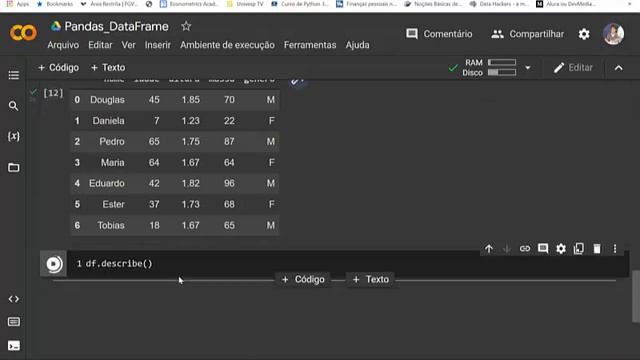Insert code cell below with + Código
The width and height of the screenshot is (640, 360).
pyautogui.click(x=303, y=279)
